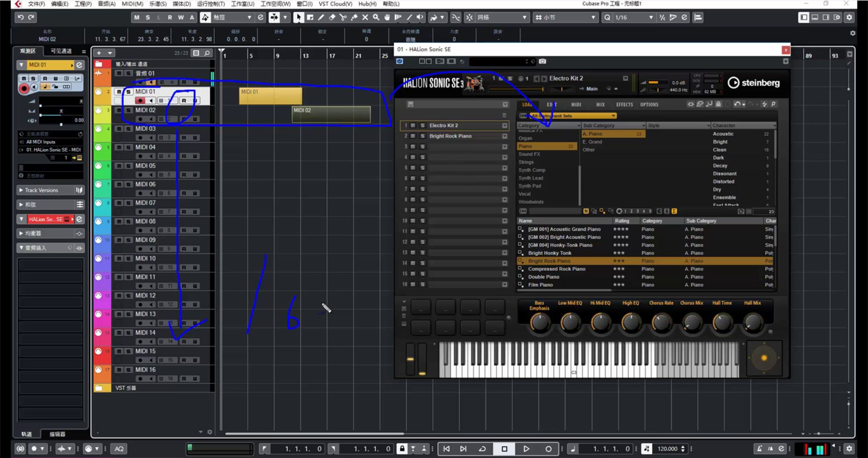Click the Go to Previous Marker transport button
This screenshot has height=458, width=868.
(447, 449)
